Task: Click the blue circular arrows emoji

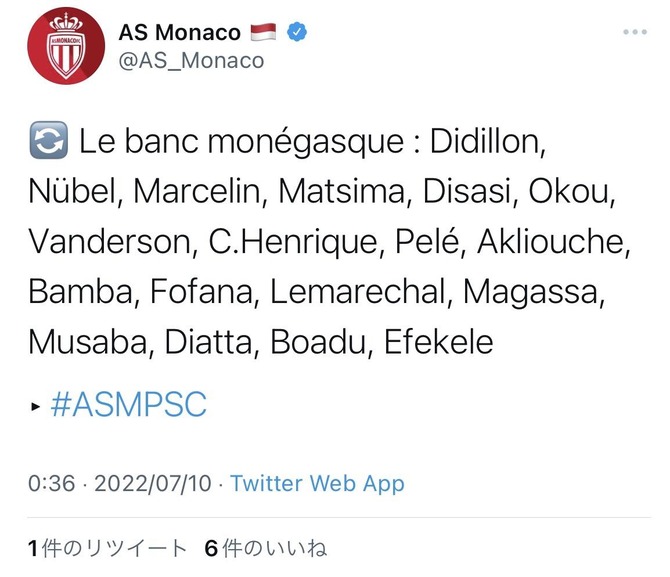Action: [49, 143]
